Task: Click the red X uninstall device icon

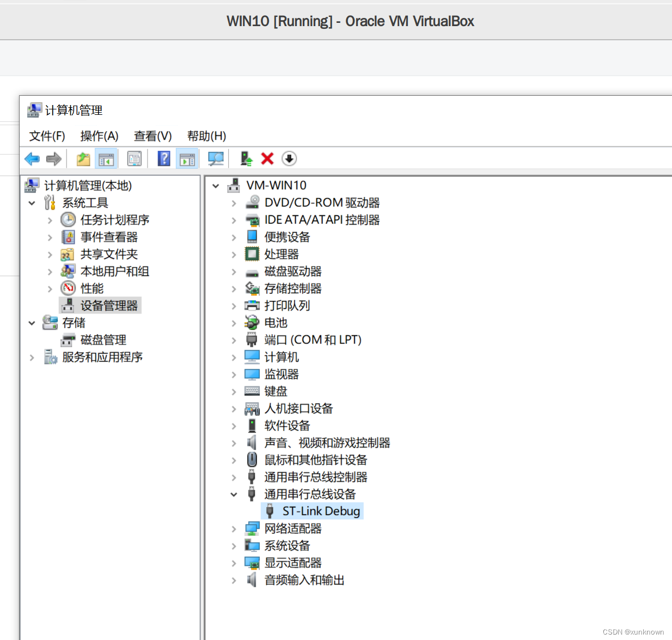Action: click(x=267, y=158)
